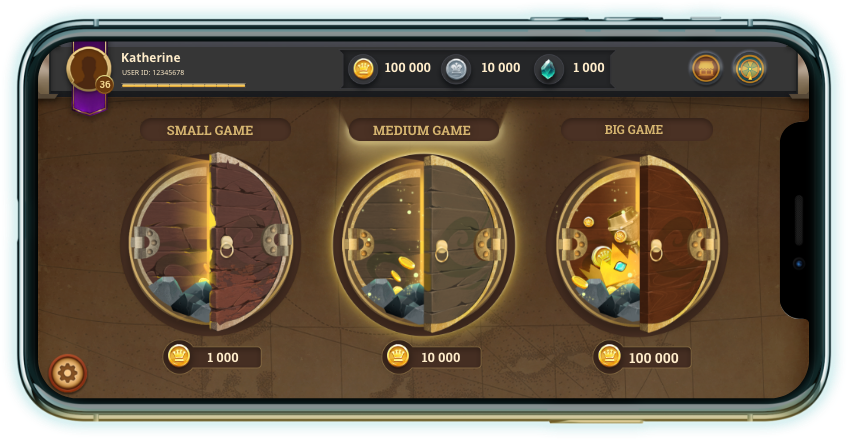Image resolution: width=848 pixels, height=440 pixels.
Task: Select the Small Game label
Action: tap(210, 130)
